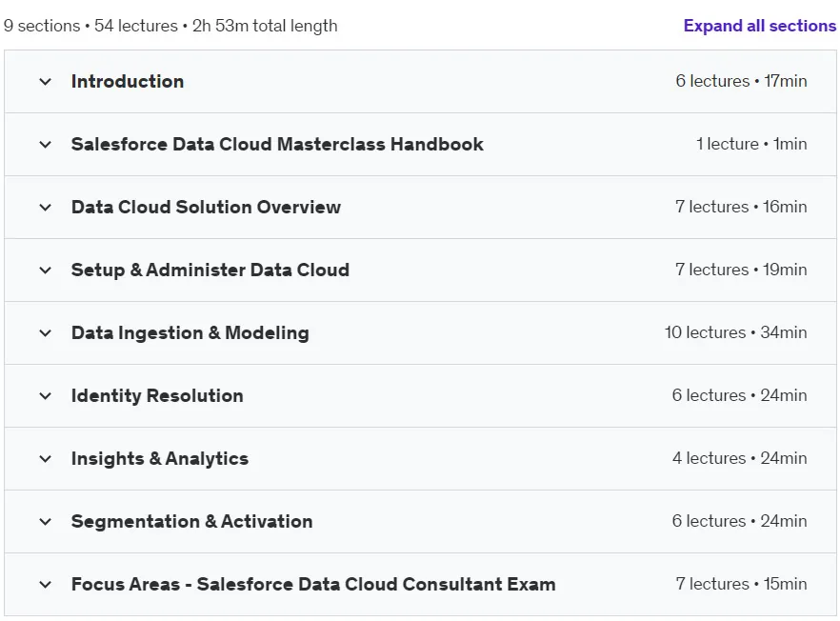Screen dimensions: 840x621
Task: Expand all sections link
Action: (760, 26)
